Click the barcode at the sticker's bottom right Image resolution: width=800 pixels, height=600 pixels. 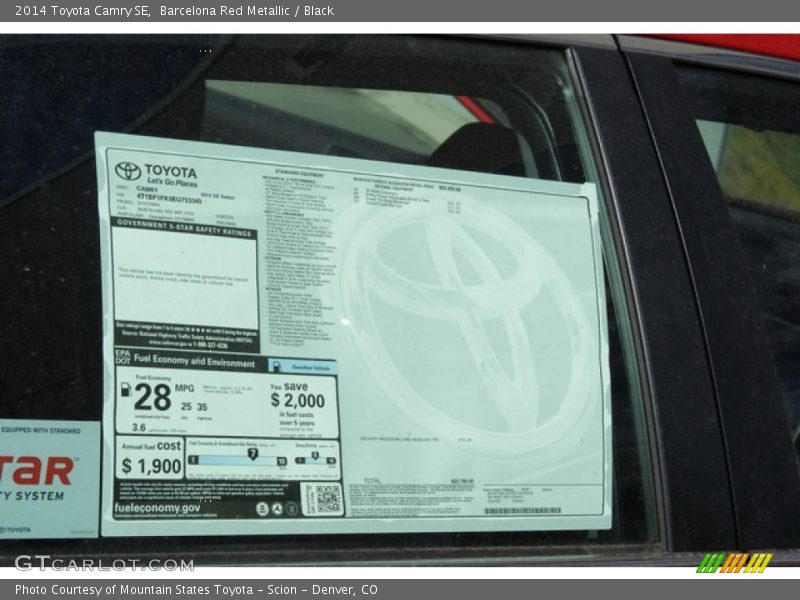[522, 511]
